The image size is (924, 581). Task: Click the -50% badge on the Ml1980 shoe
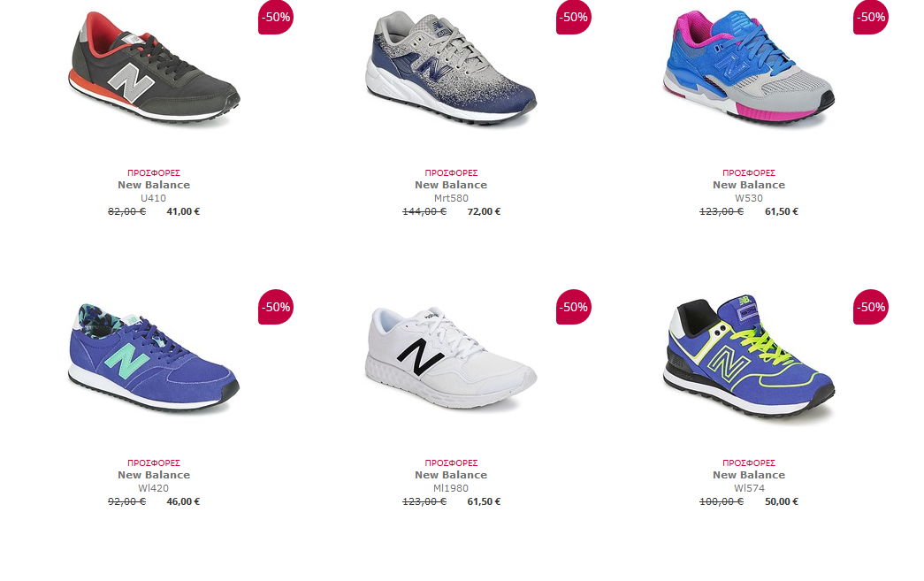click(573, 307)
